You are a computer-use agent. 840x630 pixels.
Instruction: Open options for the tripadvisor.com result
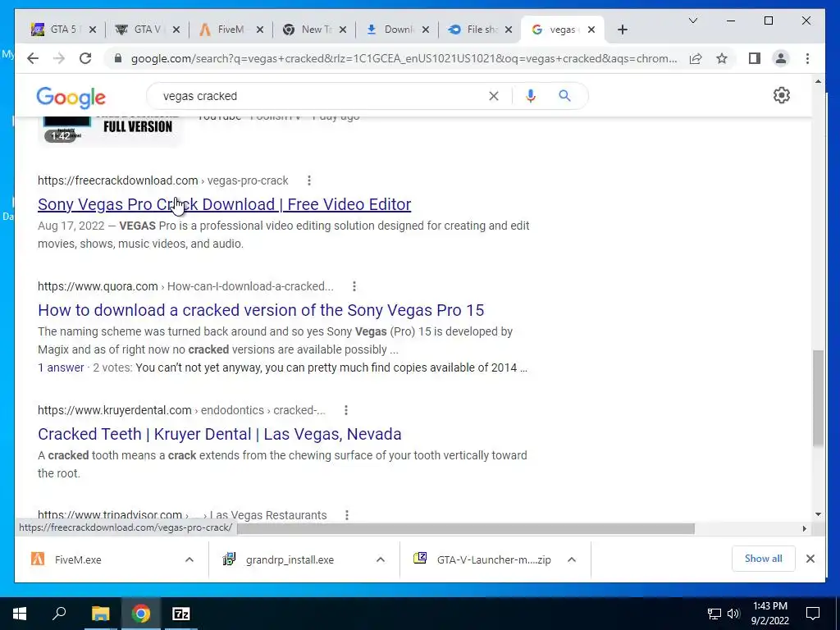tap(347, 515)
